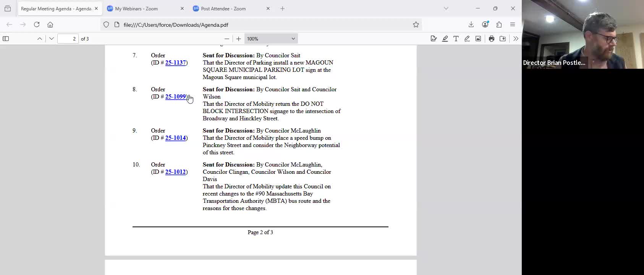Open agenda item link 25-1099
Screen dimensions: 644x275
[x=175, y=97]
